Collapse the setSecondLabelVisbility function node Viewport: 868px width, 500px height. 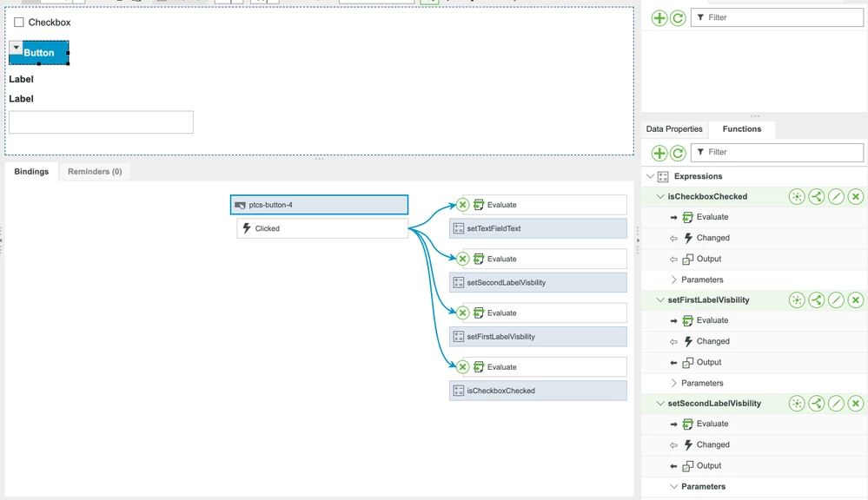[659, 403]
